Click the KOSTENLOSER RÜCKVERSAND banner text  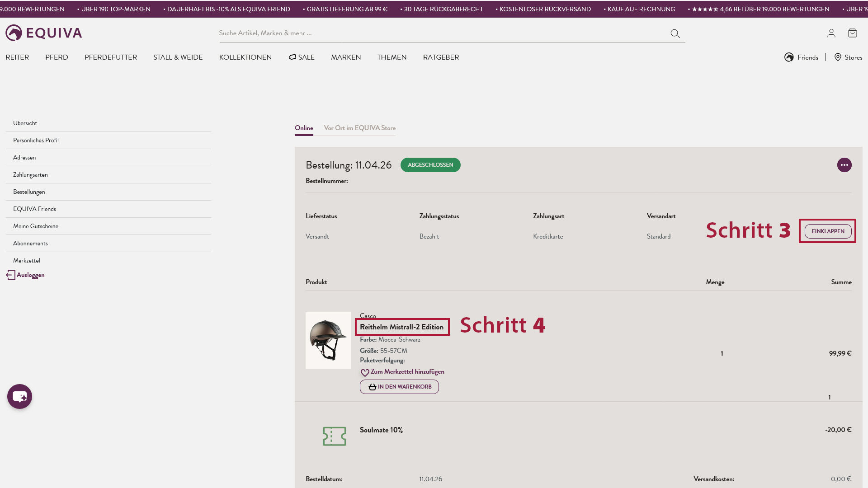click(x=545, y=9)
